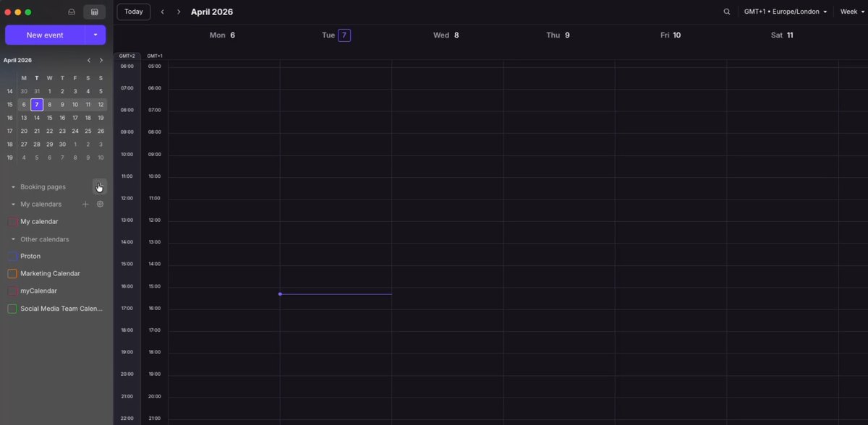
Task: Open Mon 6 day header
Action: pos(222,35)
